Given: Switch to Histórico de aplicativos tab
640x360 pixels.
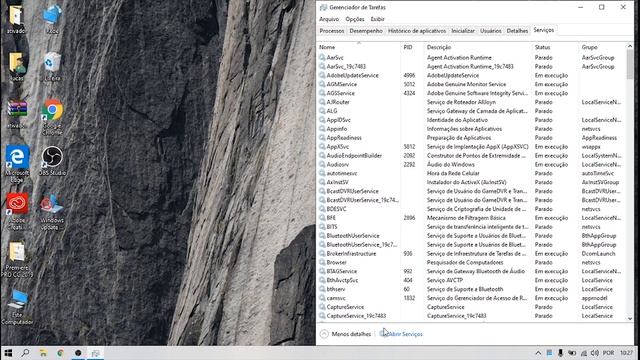Looking at the screenshot, I should click(x=417, y=31).
